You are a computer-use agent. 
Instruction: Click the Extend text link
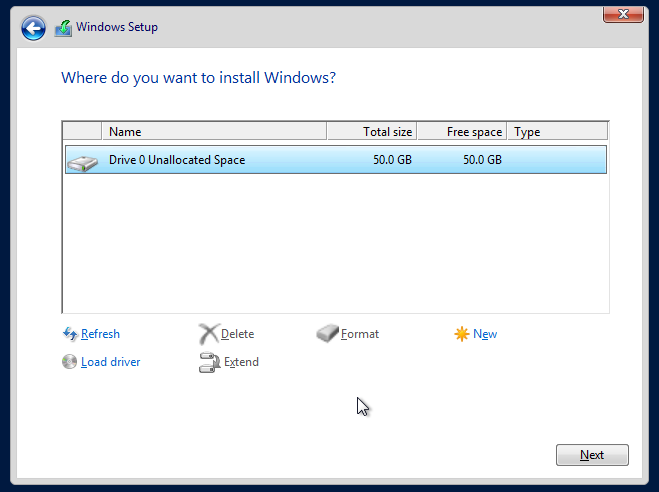(241, 362)
